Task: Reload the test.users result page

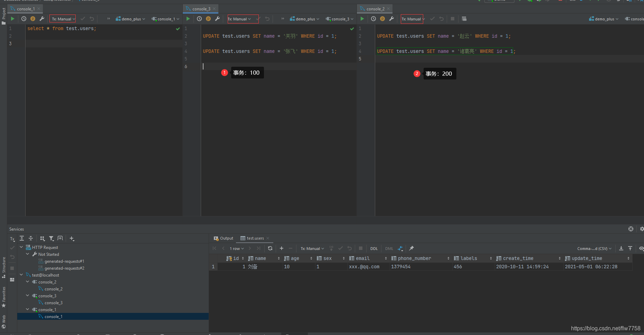Action: [270, 248]
